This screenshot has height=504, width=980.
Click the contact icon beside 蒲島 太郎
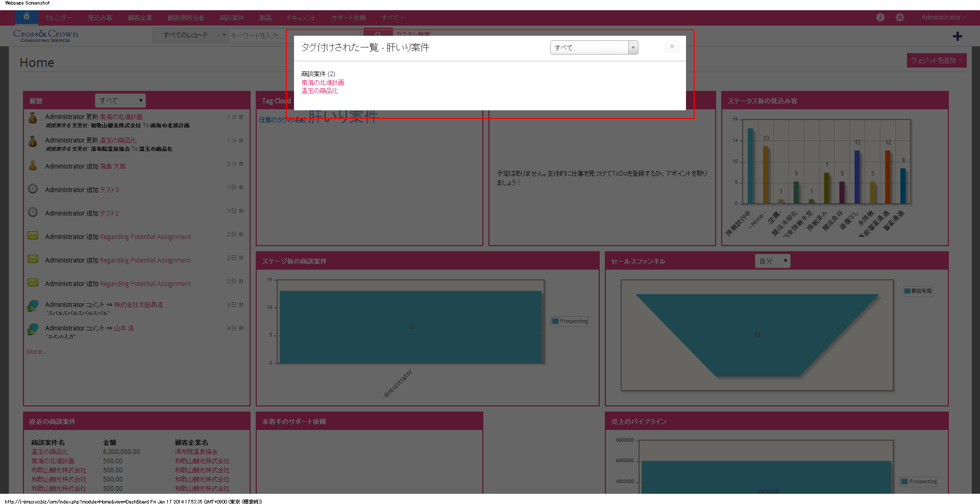(x=33, y=165)
